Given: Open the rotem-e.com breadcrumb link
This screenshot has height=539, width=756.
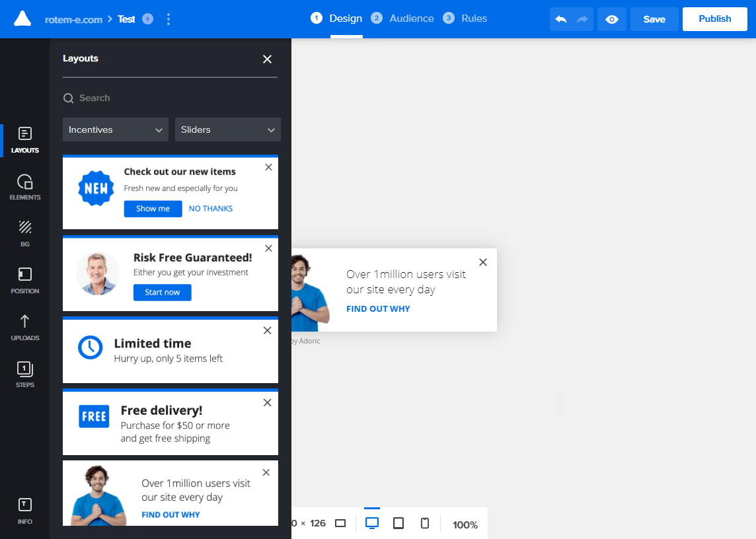Looking at the screenshot, I should [x=74, y=20].
